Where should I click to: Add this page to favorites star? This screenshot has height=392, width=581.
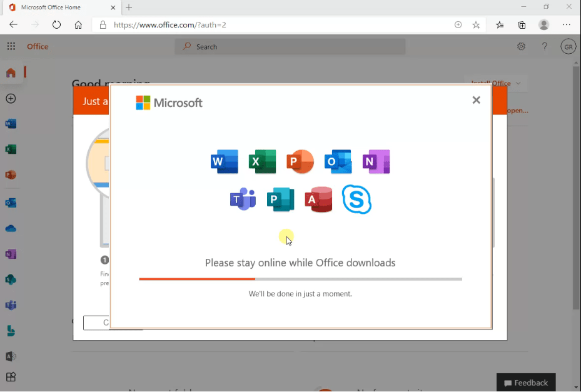coord(476,25)
